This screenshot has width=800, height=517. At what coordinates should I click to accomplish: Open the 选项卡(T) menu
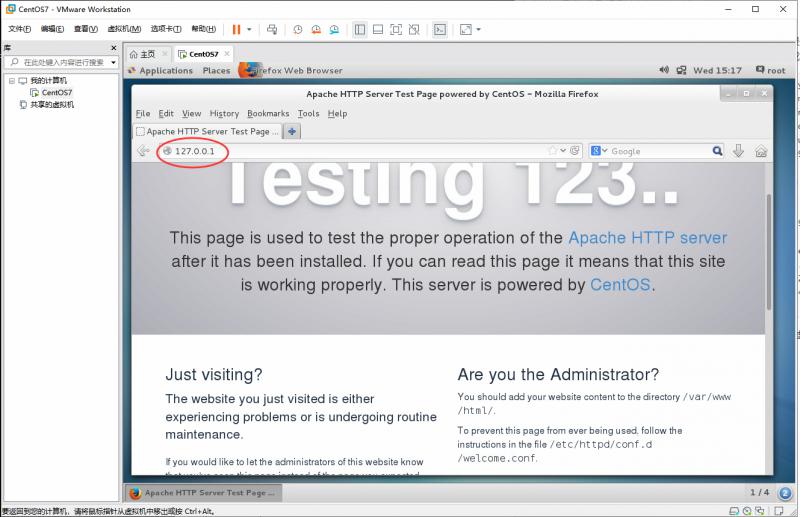click(x=166, y=29)
